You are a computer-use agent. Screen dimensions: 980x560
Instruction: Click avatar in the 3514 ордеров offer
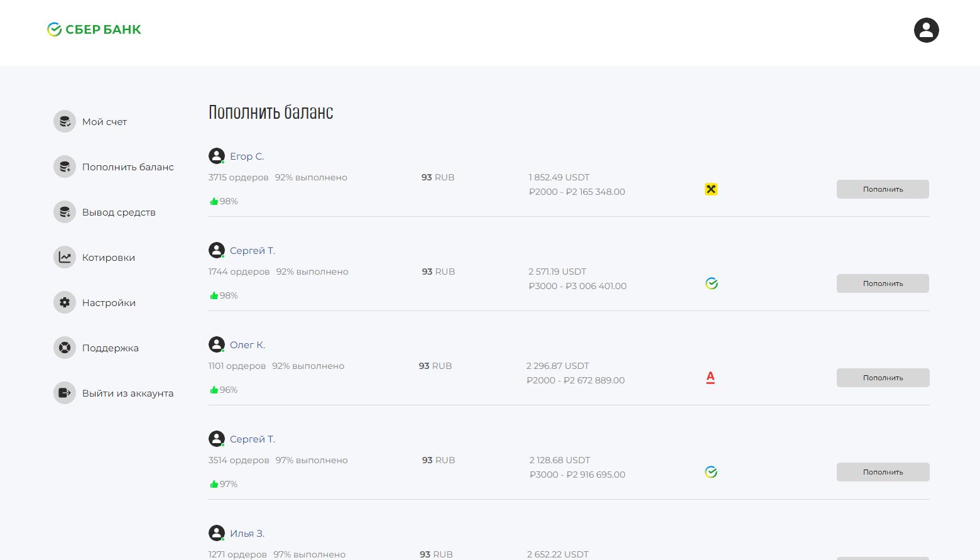(217, 439)
